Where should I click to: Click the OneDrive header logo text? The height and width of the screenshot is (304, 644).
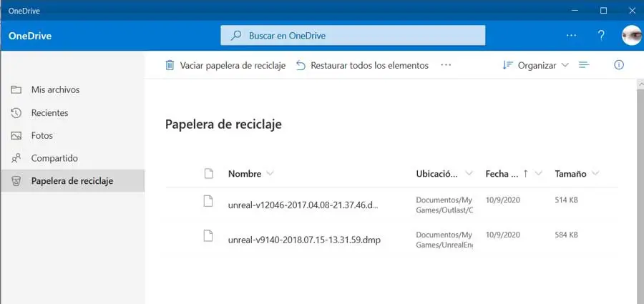point(30,36)
